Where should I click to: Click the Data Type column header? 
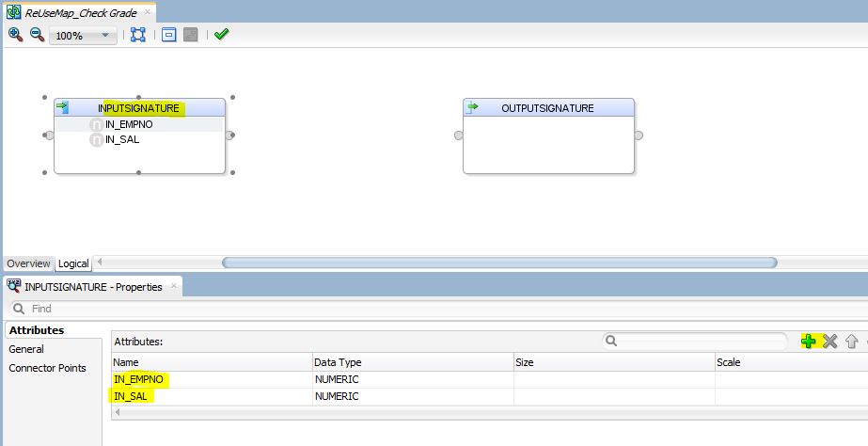coord(413,362)
